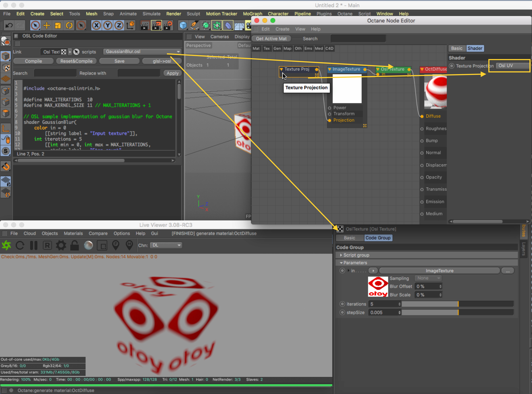Click the Get Active Mat button
Image resolution: width=532 pixels, height=394 pixels.
coord(271,39)
